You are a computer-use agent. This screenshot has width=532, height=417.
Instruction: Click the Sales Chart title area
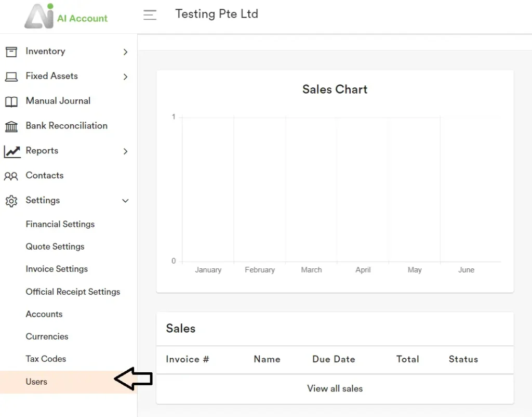335,89
